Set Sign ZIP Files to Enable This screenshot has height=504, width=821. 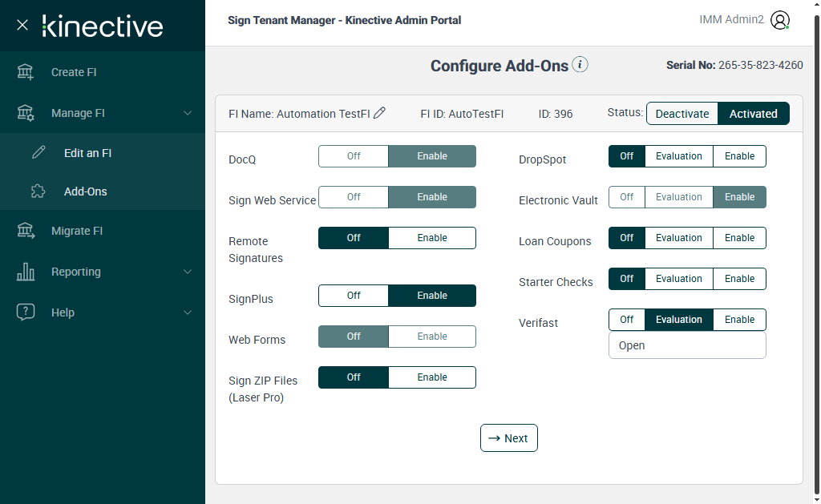click(x=432, y=377)
